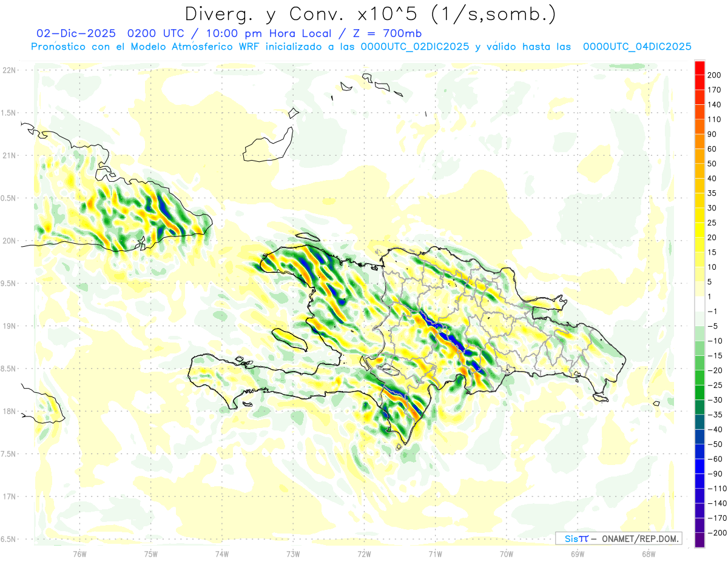This screenshot has height=562, width=728.
Task: Click the '69W' longitude label
Action: coord(577,554)
